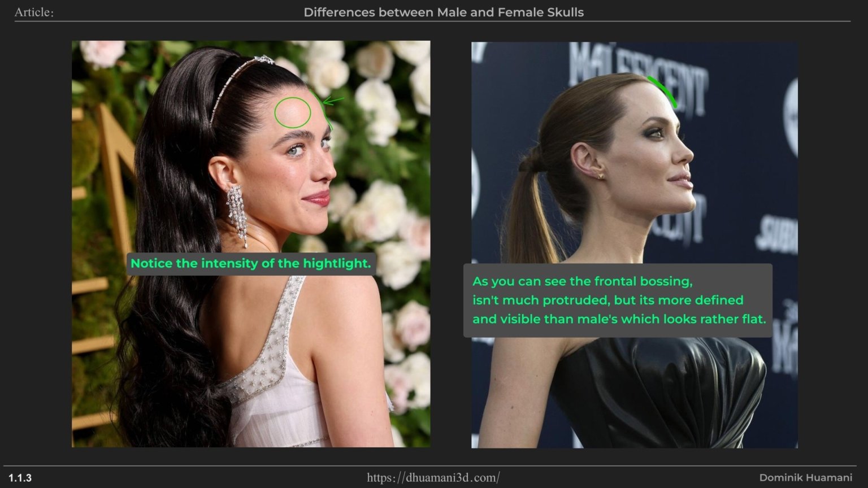This screenshot has height=488, width=868.
Task: Select the frontal bossing description text box
Action: click(x=618, y=300)
